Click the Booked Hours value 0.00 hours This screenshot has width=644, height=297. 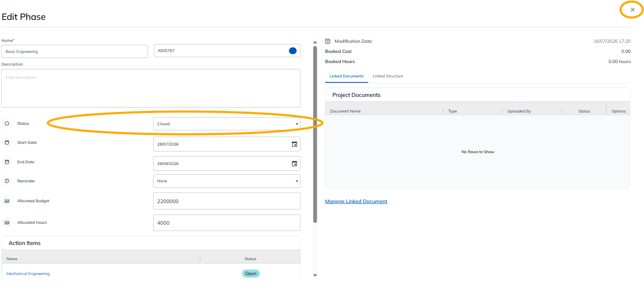click(619, 62)
